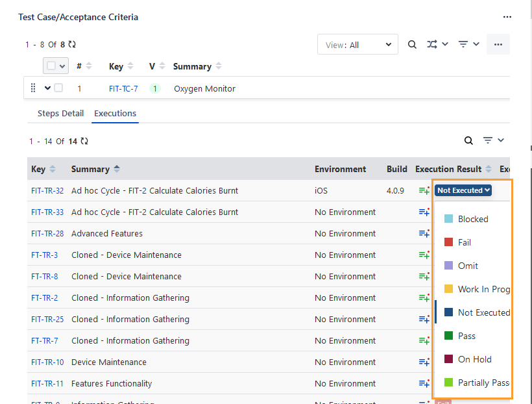532x404 pixels.
Task: Toggle the select-all checkbox in the table header
Action: point(52,66)
